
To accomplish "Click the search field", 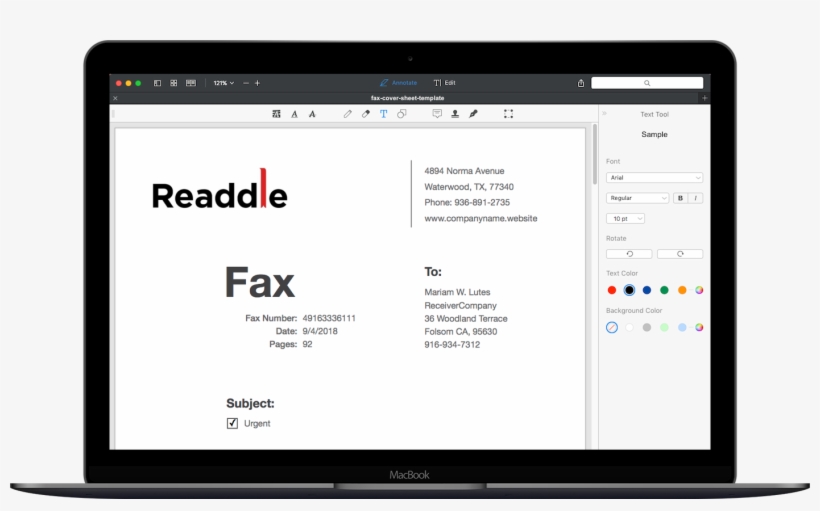I will (x=647, y=83).
